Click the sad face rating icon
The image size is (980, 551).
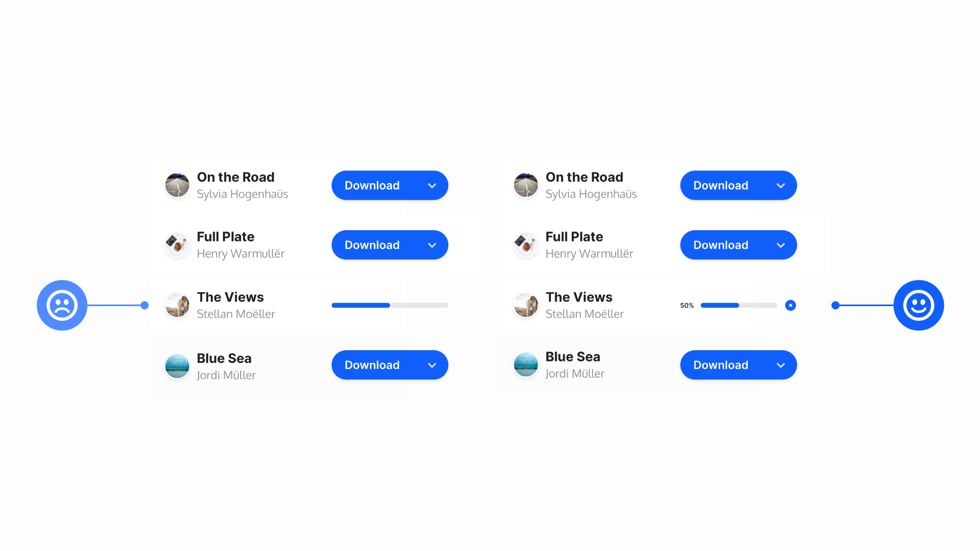point(63,305)
